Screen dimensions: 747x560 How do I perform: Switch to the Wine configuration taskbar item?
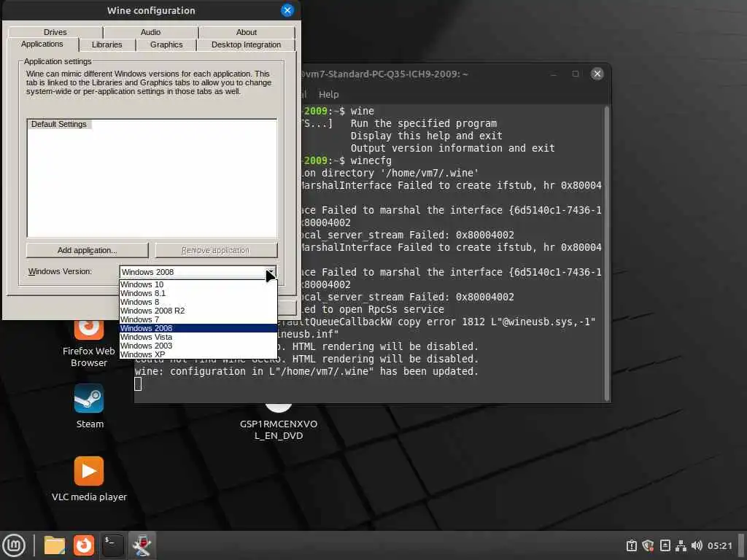point(142,545)
